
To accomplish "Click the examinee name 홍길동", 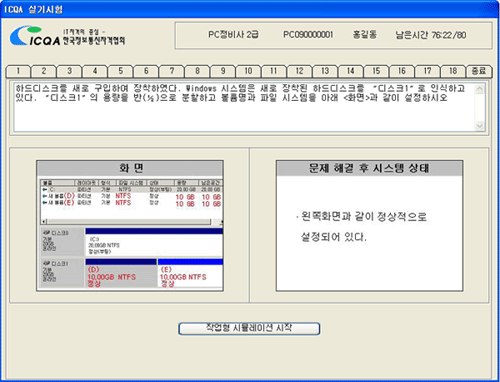I will 365,35.
